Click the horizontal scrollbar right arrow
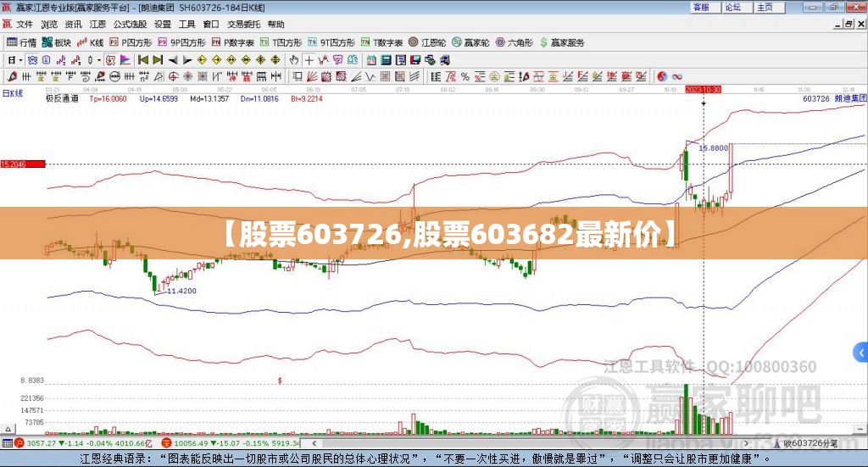This screenshot has height=467, width=868. click(x=746, y=443)
